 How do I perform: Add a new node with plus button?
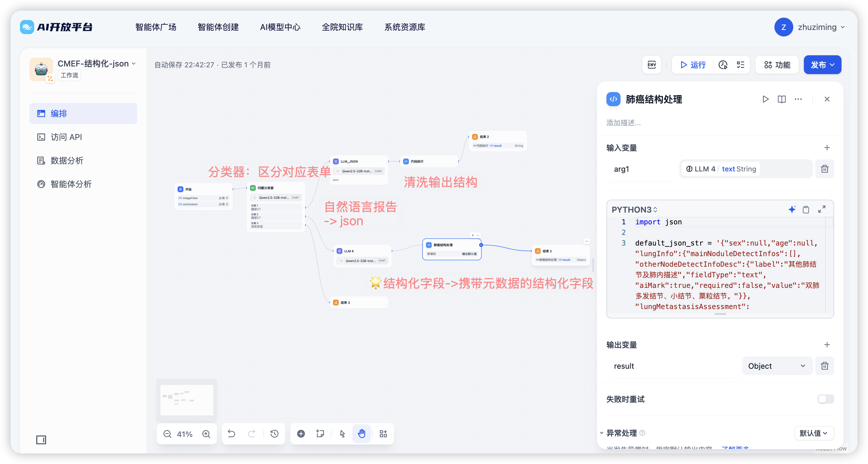pyautogui.click(x=301, y=434)
